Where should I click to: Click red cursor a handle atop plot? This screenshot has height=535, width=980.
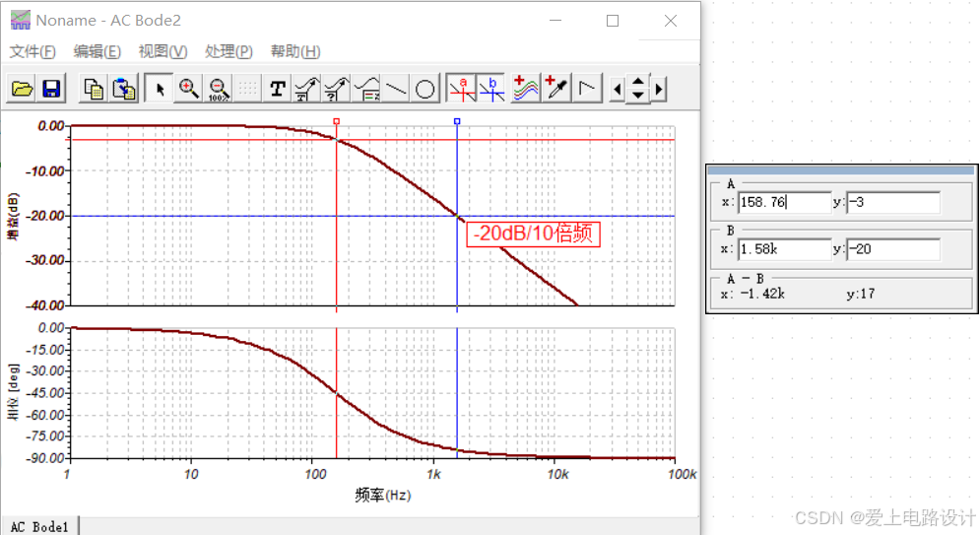click(336, 121)
